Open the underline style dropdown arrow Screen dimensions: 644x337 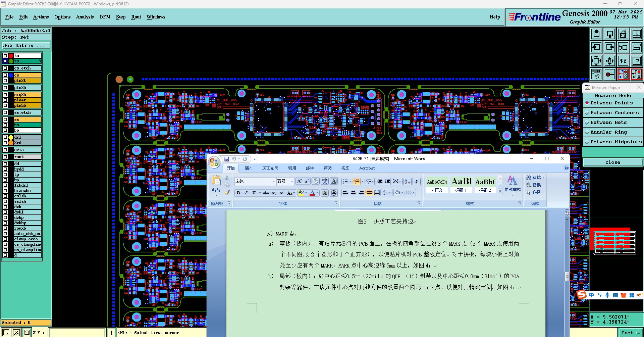coord(260,193)
